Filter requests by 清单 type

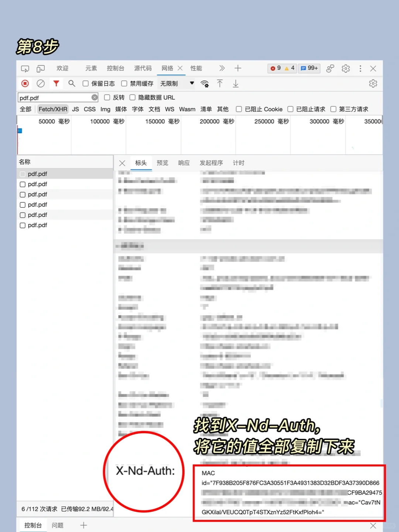coord(206,109)
